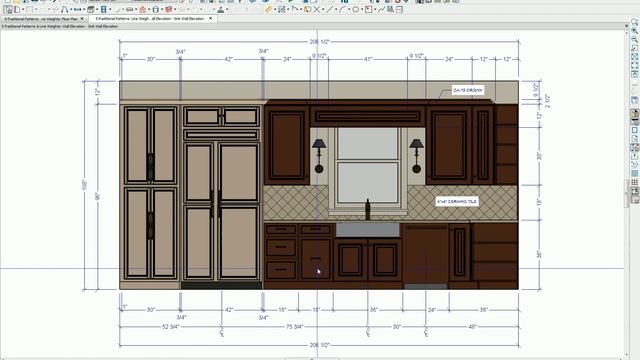Select the CA-15 CROWN text label
Image resolution: width=640 pixels, height=360 pixels.
tap(468, 90)
